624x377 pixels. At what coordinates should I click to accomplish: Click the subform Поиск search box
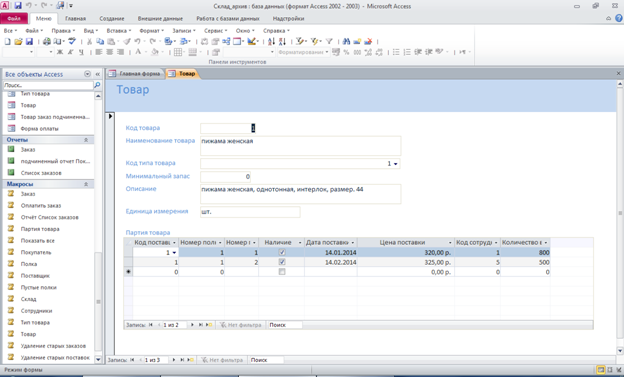point(285,325)
